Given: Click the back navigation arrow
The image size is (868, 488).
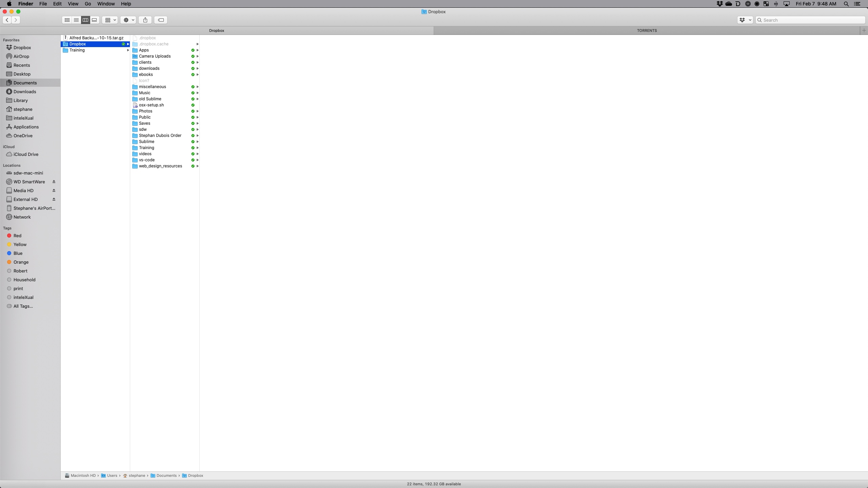Looking at the screenshot, I should pyautogui.click(x=7, y=20).
